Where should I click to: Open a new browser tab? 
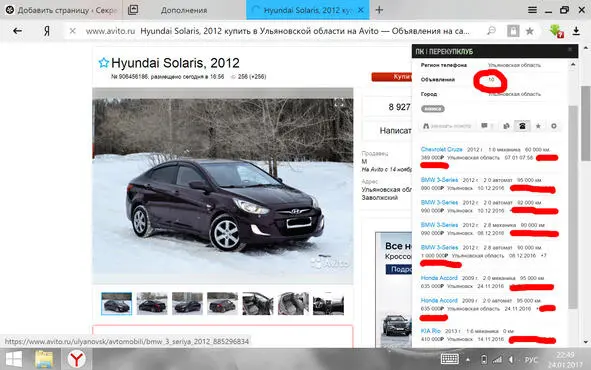[379, 10]
